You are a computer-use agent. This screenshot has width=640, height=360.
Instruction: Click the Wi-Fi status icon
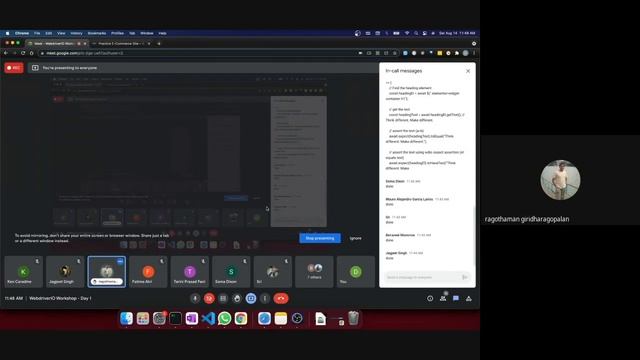tap(407, 33)
